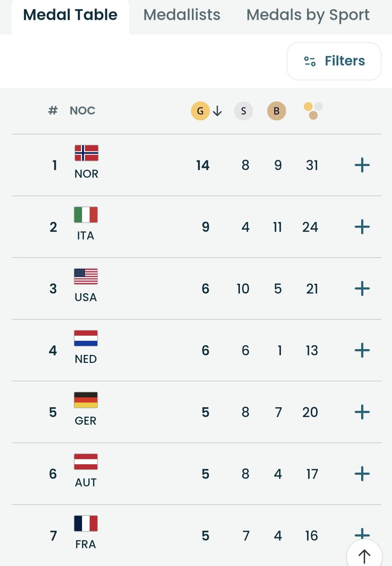Image resolution: width=392 pixels, height=566 pixels.
Task: Sort table by gold medals
Action: click(200, 111)
